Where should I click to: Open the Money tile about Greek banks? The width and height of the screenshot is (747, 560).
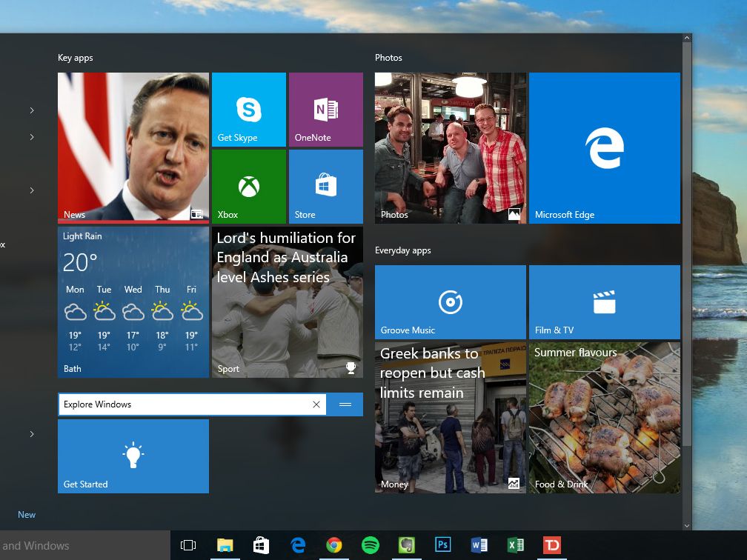tap(451, 418)
